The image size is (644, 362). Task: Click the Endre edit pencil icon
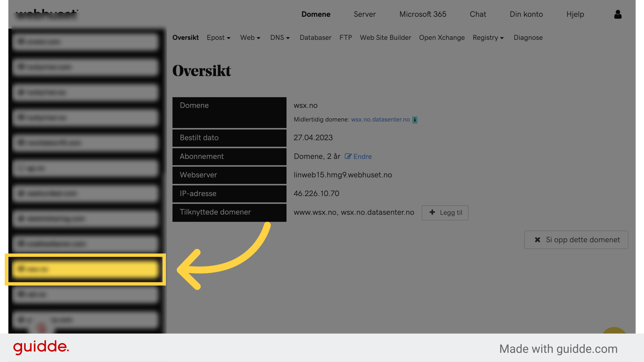coord(348,157)
